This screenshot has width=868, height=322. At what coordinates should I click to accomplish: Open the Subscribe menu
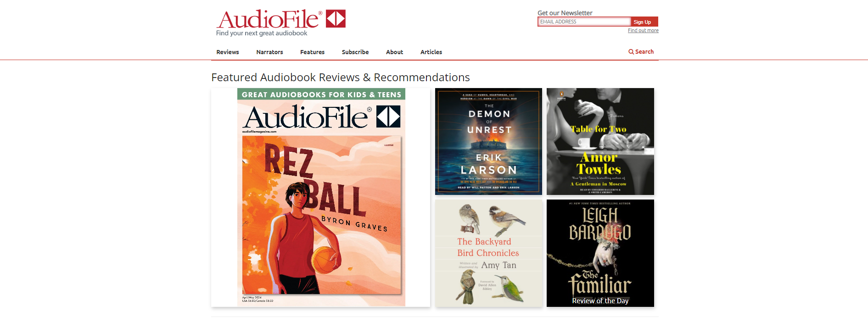click(355, 52)
